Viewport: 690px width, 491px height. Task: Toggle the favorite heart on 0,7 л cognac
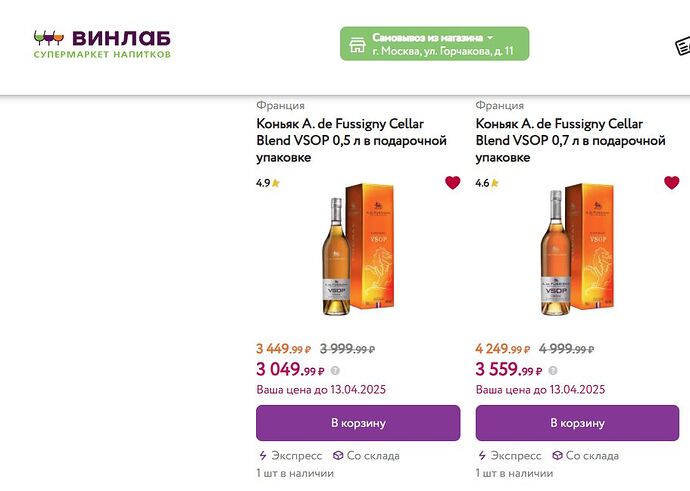click(x=671, y=183)
